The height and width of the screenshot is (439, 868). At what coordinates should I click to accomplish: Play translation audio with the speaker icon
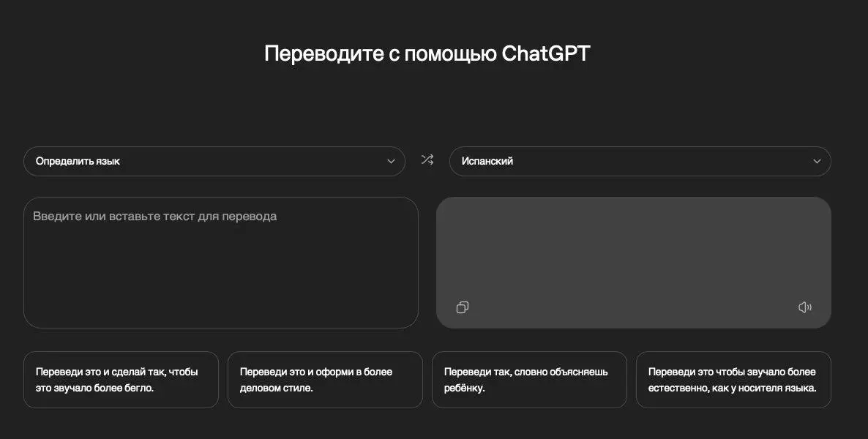pyautogui.click(x=805, y=307)
